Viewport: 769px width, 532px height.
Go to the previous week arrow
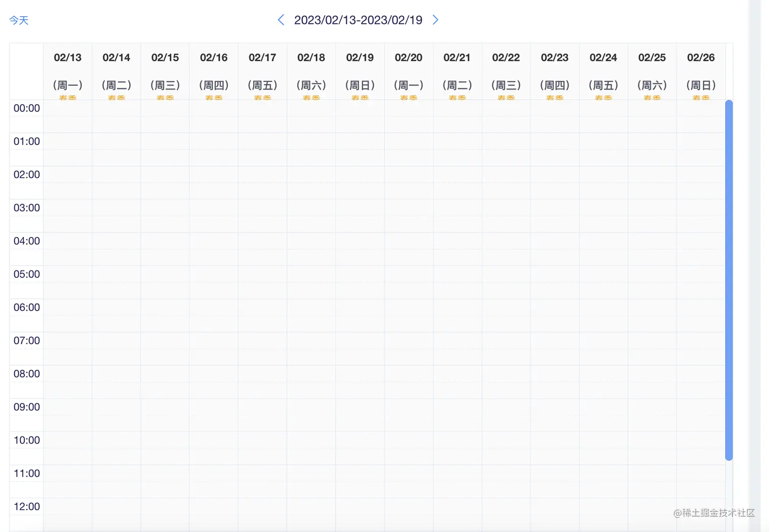click(281, 20)
